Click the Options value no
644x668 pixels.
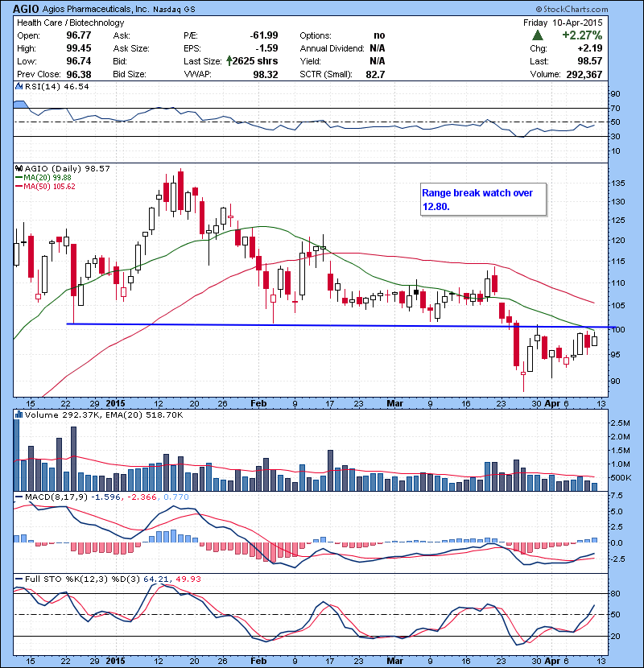tap(379, 35)
